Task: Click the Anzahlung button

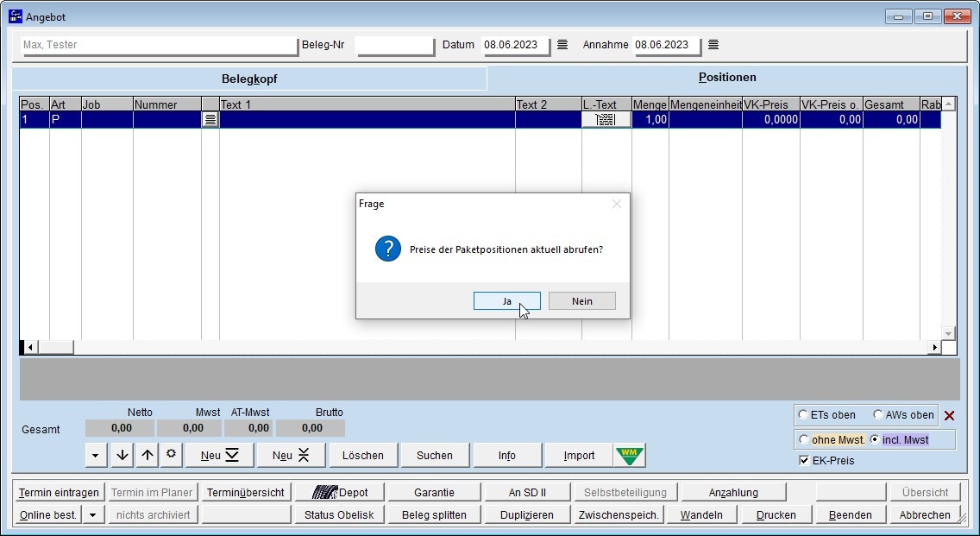Action: [x=733, y=492]
